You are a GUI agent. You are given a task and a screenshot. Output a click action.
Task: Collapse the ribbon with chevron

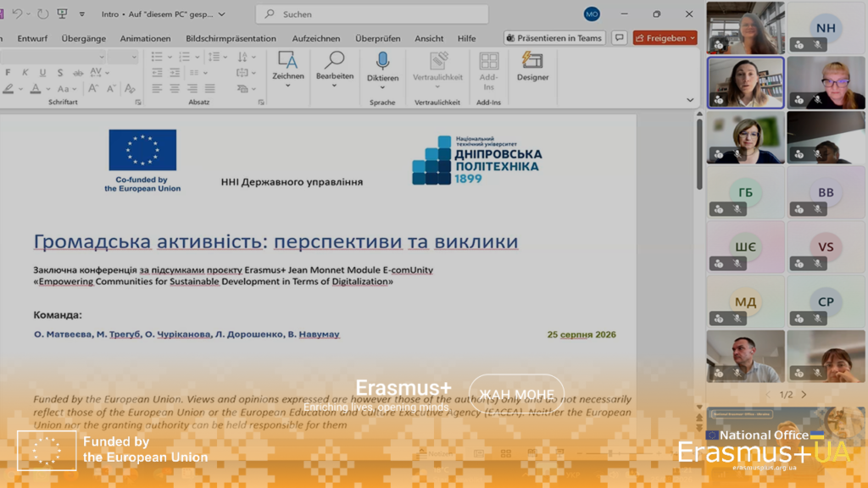coord(690,100)
